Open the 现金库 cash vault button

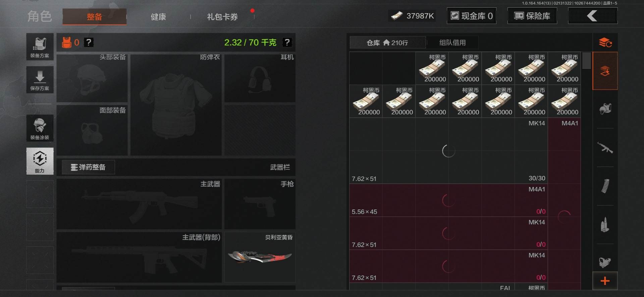pyautogui.click(x=472, y=16)
